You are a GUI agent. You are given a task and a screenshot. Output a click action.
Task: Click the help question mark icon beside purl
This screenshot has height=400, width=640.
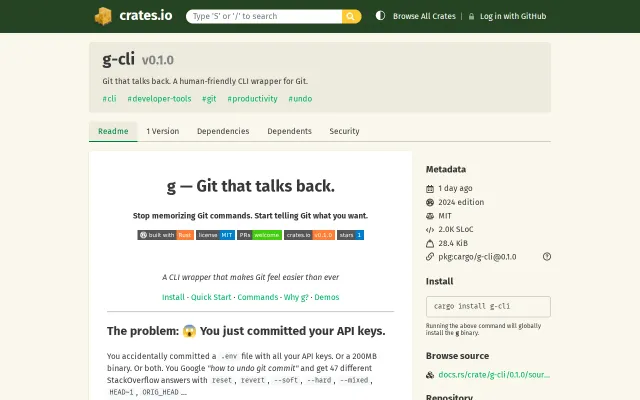click(x=547, y=257)
